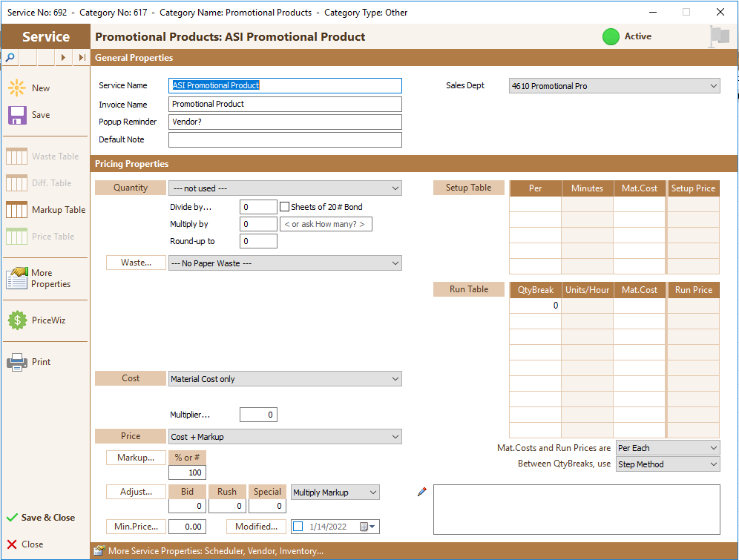This screenshot has width=739, height=560.
Task: Click the Quantity label button
Action: 131,188
